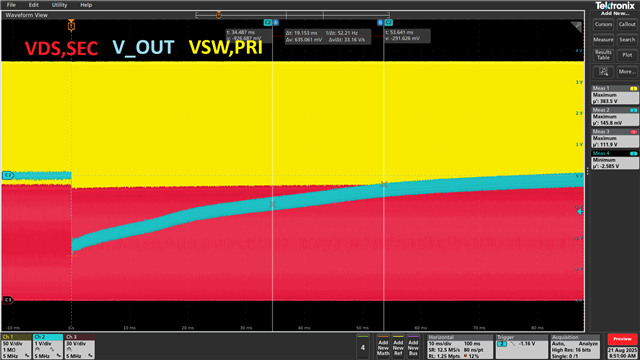This screenshot has height=360, width=640.
Task: Expand the Trigger settings badge
Action: [x=522, y=347]
